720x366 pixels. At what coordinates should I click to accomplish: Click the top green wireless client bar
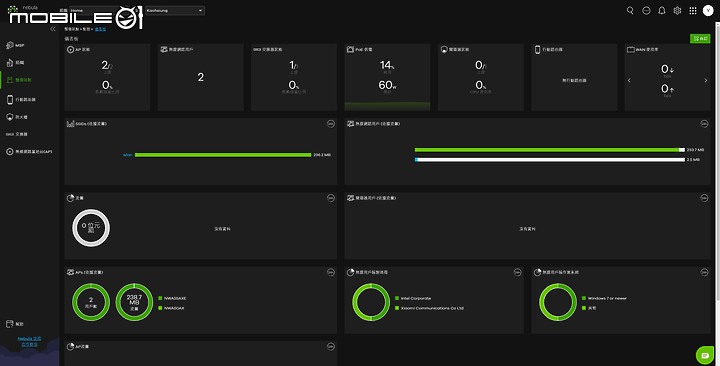(550, 150)
